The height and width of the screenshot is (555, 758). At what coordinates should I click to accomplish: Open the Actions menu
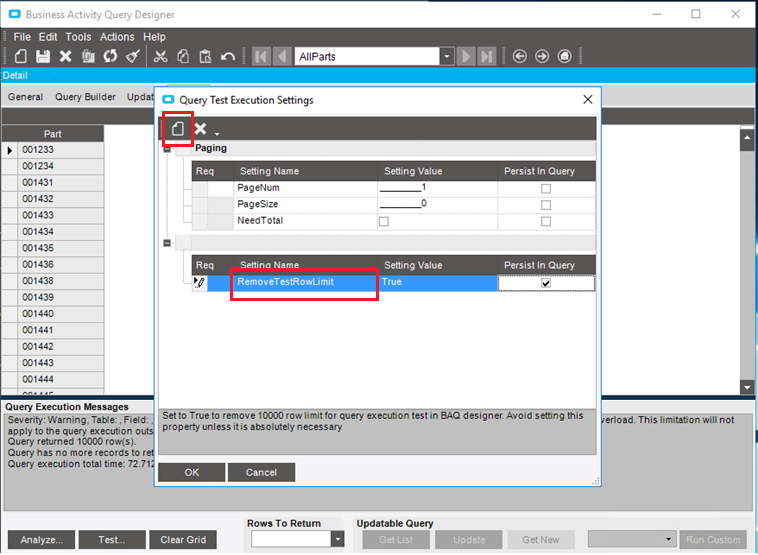117,37
